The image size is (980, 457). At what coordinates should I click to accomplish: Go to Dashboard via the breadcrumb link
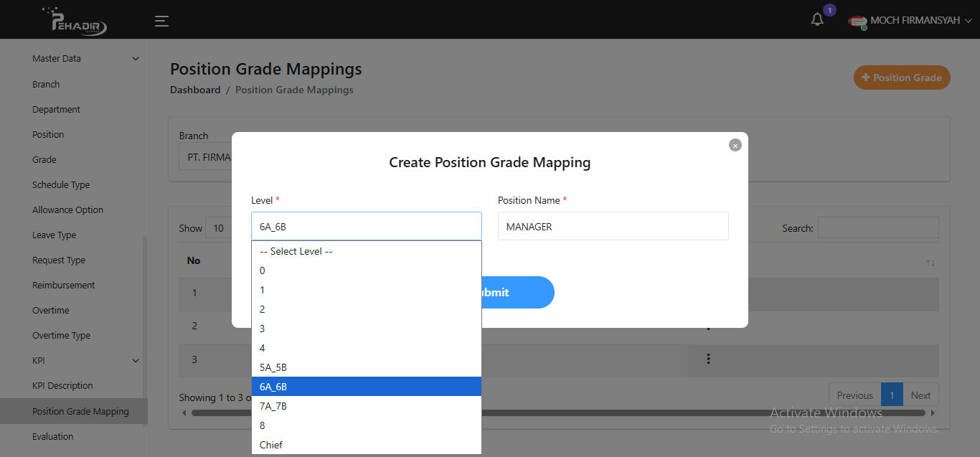point(195,89)
